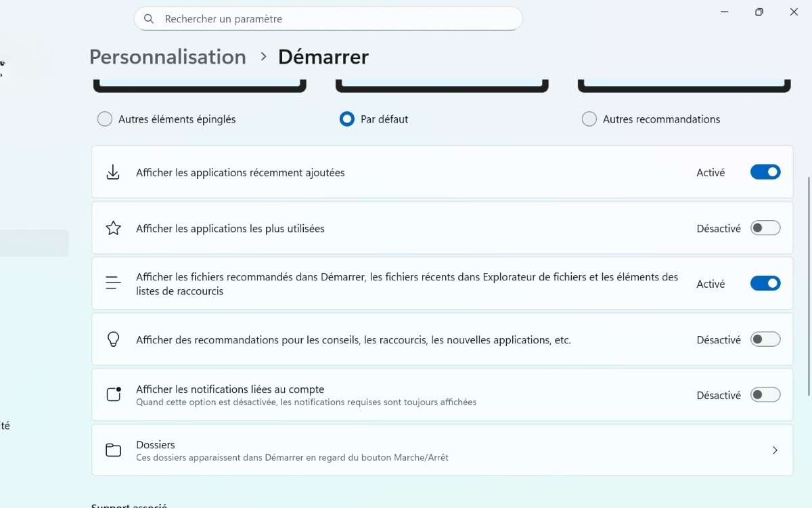Click the search magnifier icon

[149, 18]
